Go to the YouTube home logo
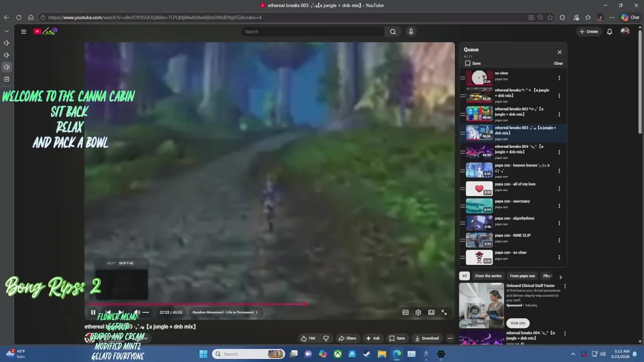The width and height of the screenshot is (644, 362). pyautogui.click(x=45, y=31)
